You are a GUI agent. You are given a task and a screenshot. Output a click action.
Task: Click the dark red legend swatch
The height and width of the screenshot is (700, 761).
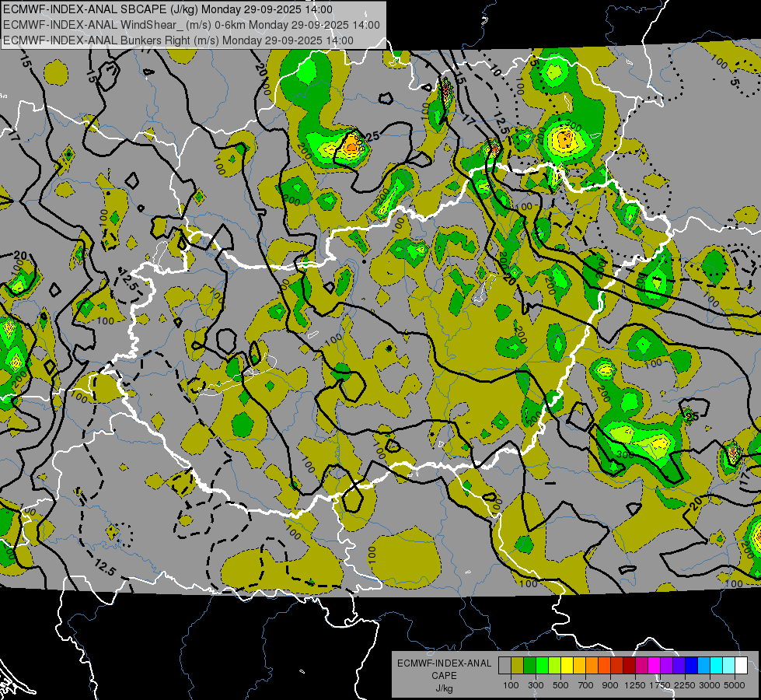(630, 665)
